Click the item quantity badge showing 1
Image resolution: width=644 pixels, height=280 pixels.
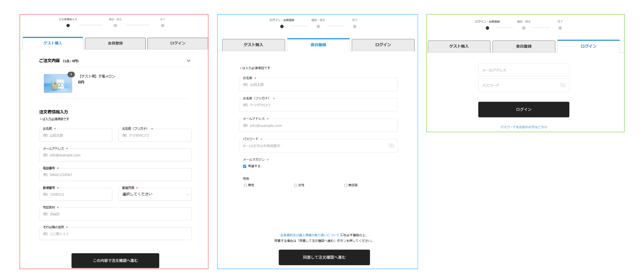pos(71,74)
